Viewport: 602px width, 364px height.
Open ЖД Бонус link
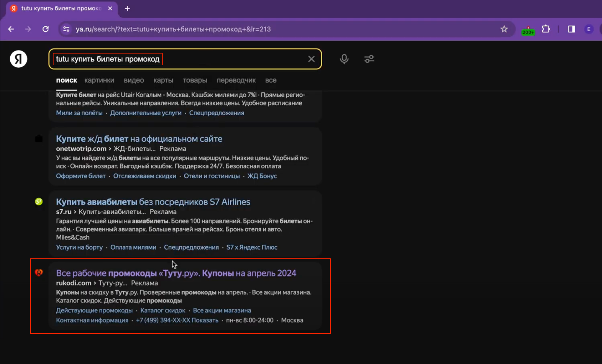(262, 176)
